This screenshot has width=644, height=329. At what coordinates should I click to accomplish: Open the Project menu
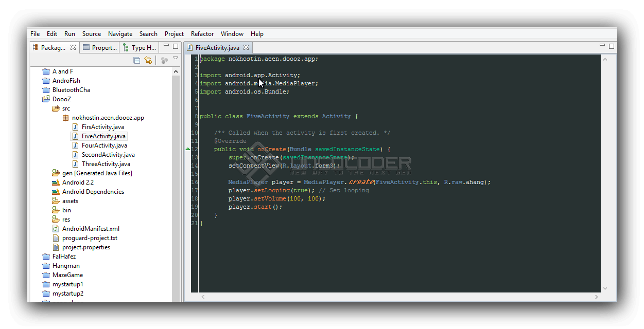pyautogui.click(x=174, y=34)
